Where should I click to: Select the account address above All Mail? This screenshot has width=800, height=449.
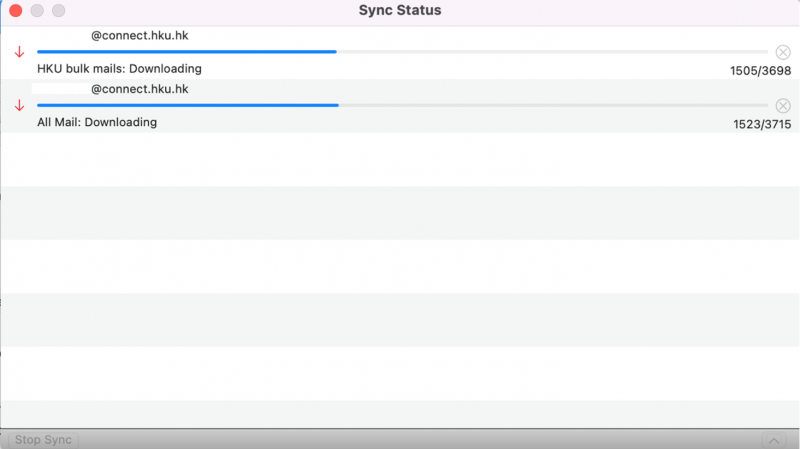(x=139, y=89)
